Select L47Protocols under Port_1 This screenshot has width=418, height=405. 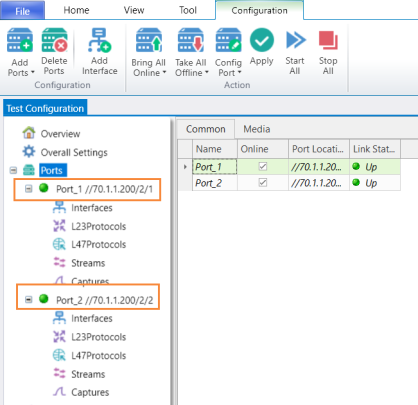coord(89,245)
